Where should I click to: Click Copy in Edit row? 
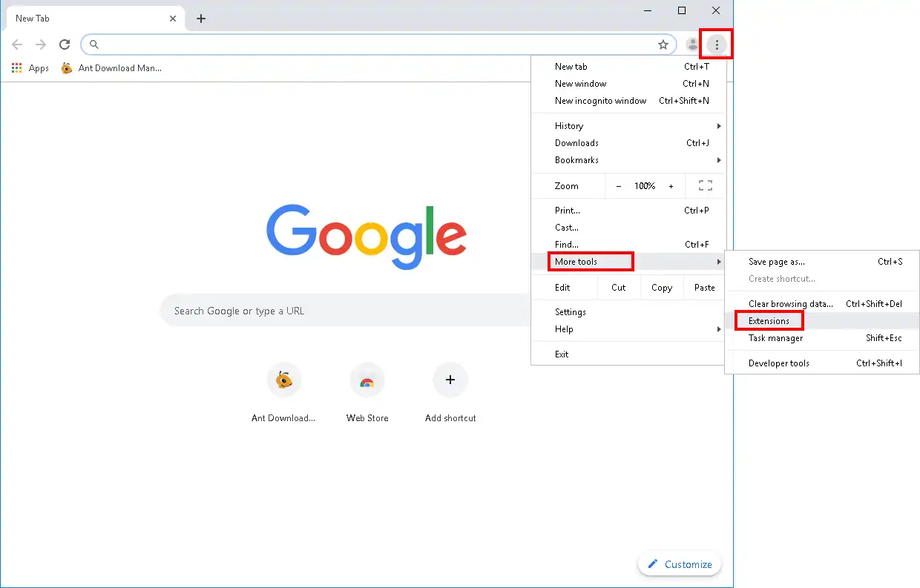pos(662,288)
